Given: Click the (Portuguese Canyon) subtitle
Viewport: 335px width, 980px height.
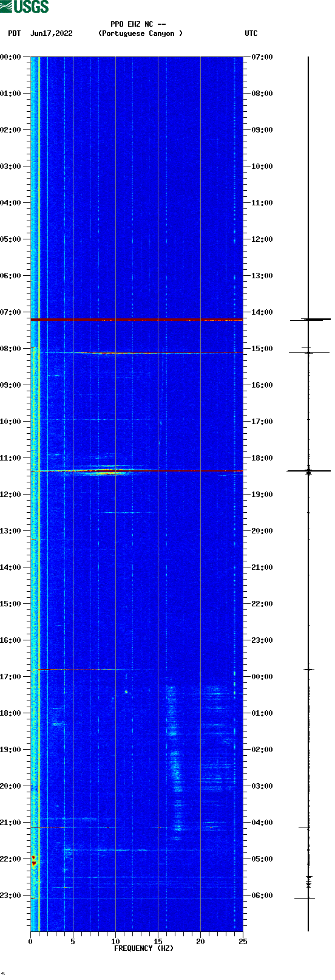Looking at the screenshot, I should pyautogui.click(x=140, y=33).
